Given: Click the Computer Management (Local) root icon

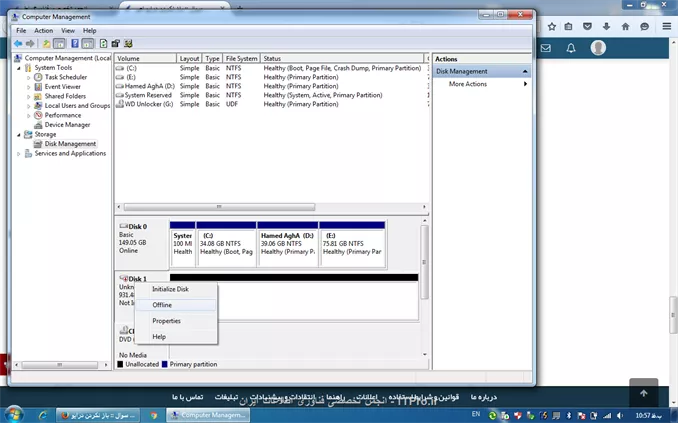Looking at the screenshot, I should tap(18, 58).
